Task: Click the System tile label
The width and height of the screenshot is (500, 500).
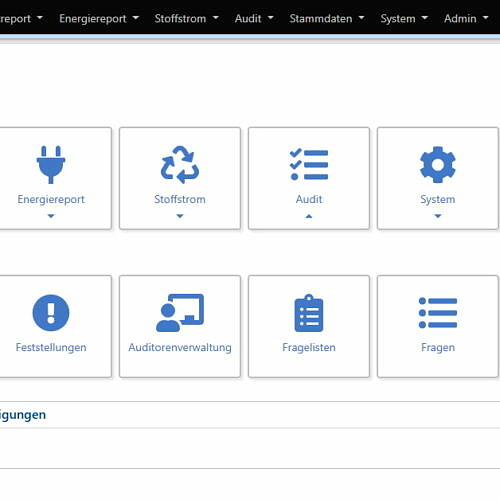Action: click(x=438, y=199)
